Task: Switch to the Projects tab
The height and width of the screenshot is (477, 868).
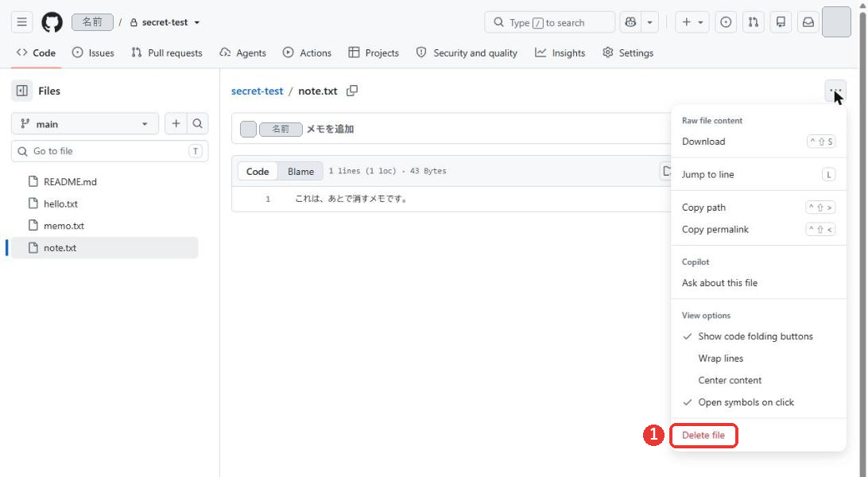Action: [x=374, y=53]
